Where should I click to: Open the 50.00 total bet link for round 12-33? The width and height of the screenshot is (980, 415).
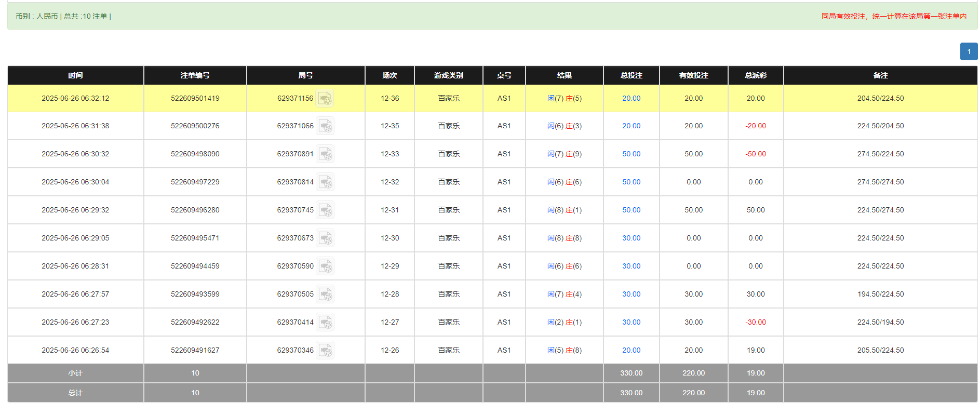pyautogui.click(x=631, y=154)
